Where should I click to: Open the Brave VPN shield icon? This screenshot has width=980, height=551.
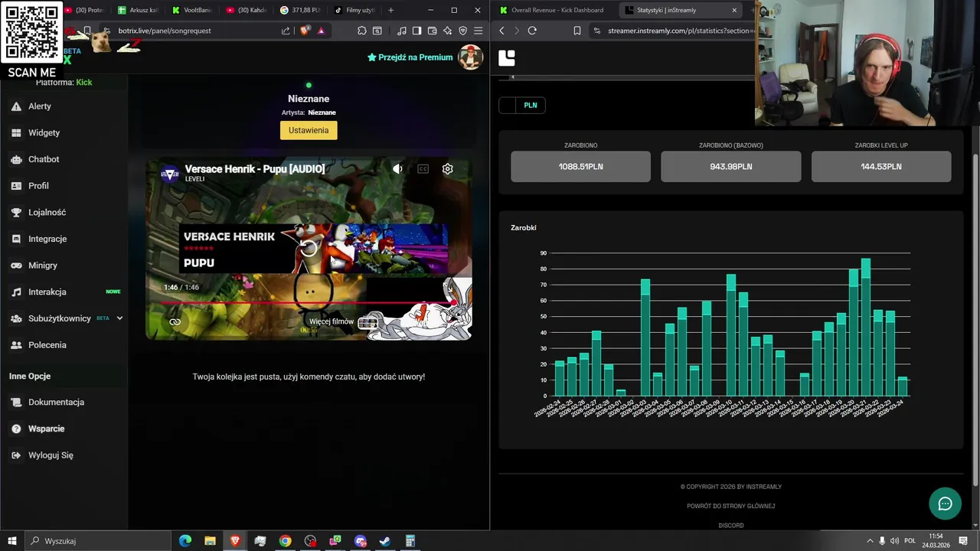pos(462,31)
